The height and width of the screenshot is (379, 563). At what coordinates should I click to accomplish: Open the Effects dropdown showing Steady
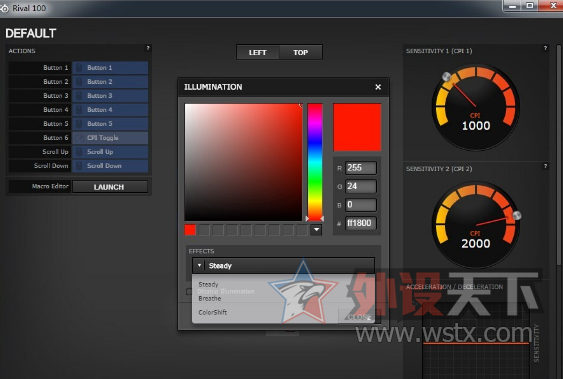[x=283, y=266]
